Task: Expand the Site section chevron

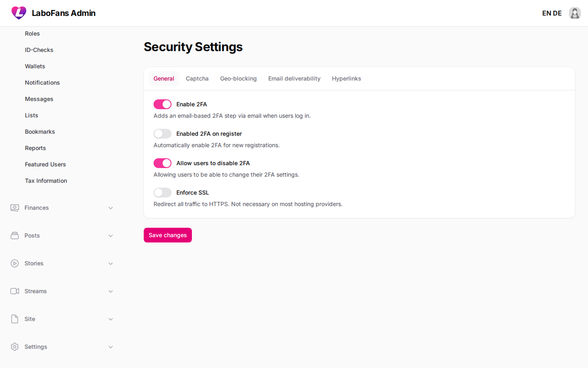Action: 111,319
